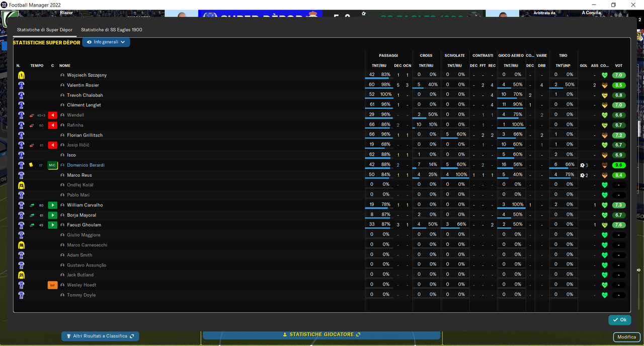
Task: Click the goal ball icon in Marco Reus's row
Action: (x=583, y=175)
